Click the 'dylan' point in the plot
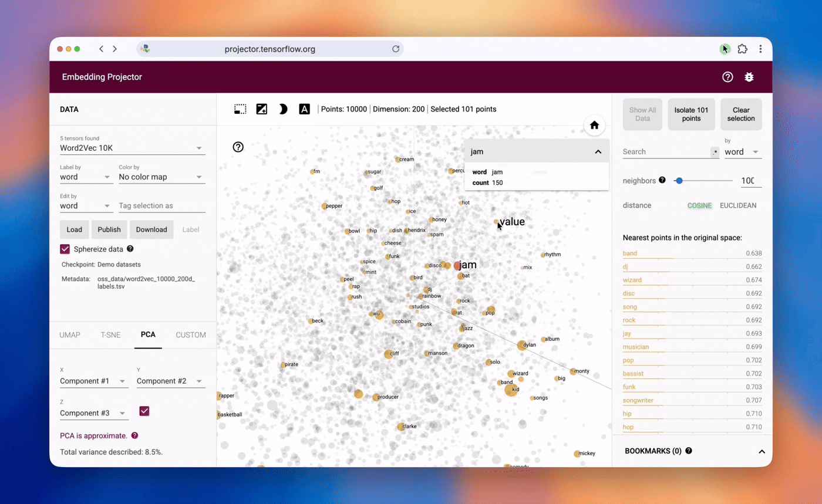This screenshot has width=822, height=504. tap(521, 345)
